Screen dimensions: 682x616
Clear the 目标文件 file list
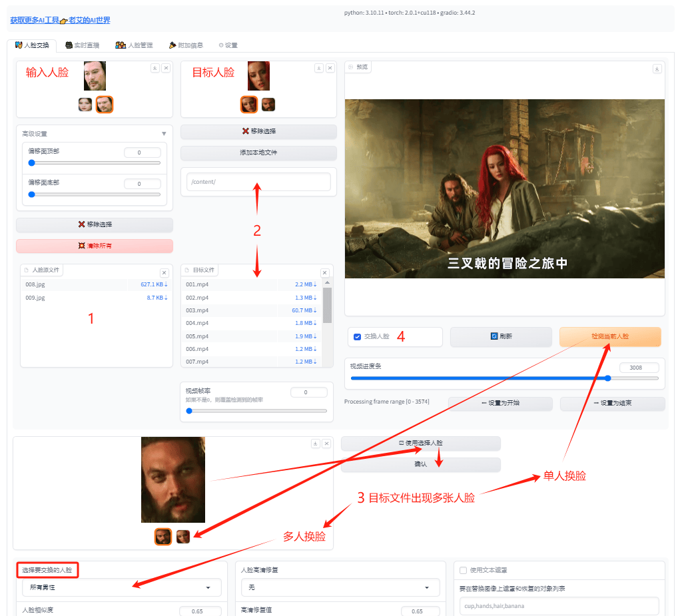[x=325, y=273]
